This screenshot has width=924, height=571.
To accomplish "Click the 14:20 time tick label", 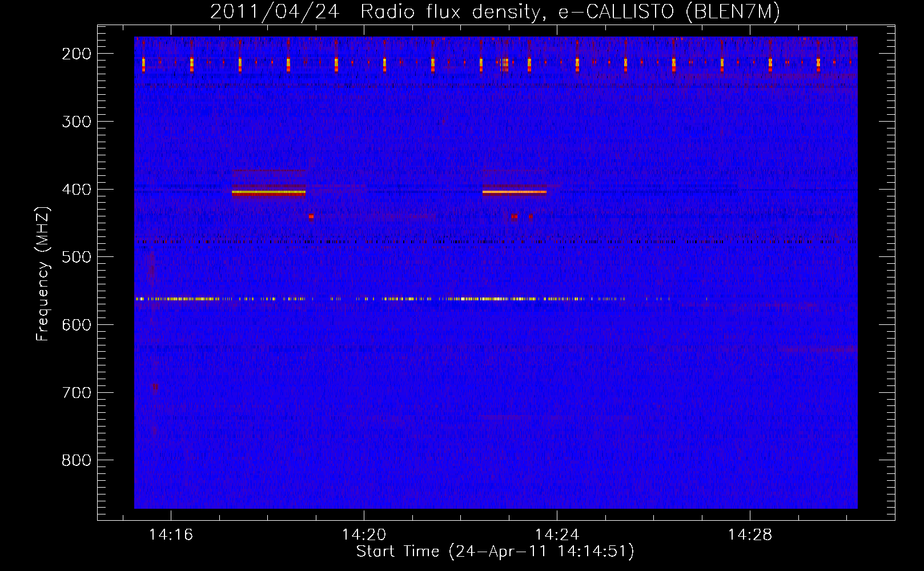I will 364,535.
